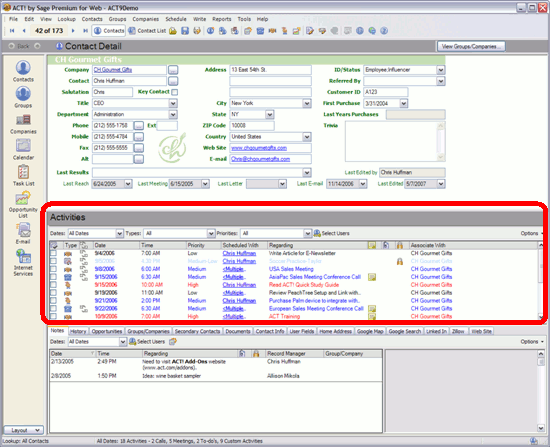The image size is (550, 447).
Task: Click into the Customer ID field A123
Action: [x=386, y=92]
